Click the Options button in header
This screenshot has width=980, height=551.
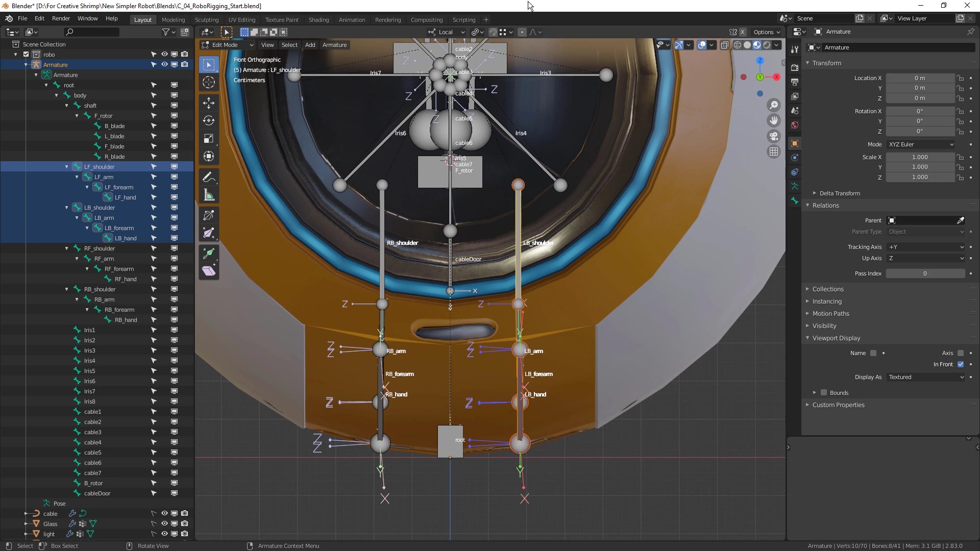click(766, 32)
